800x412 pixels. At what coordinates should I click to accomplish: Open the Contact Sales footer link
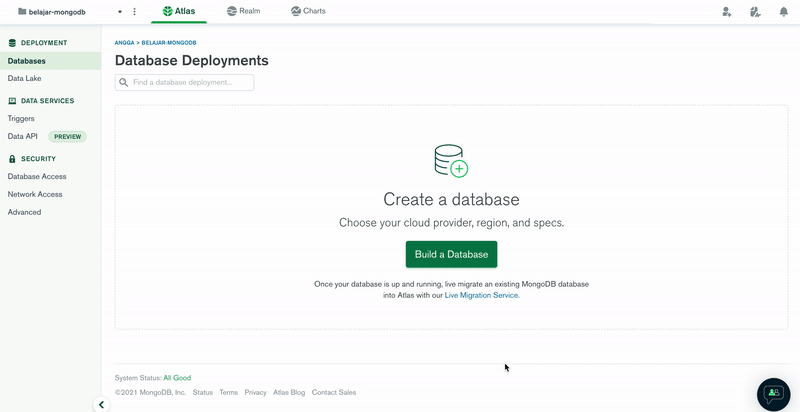pyautogui.click(x=334, y=393)
